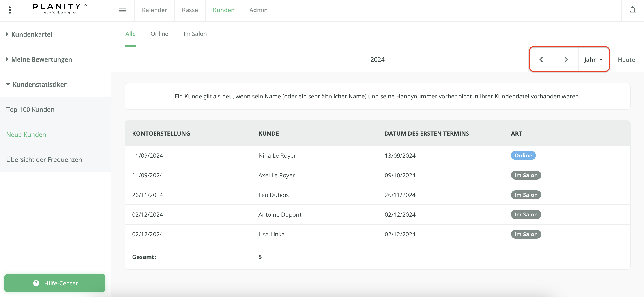Open Übersicht der Frequenzen page

click(44, 159)
